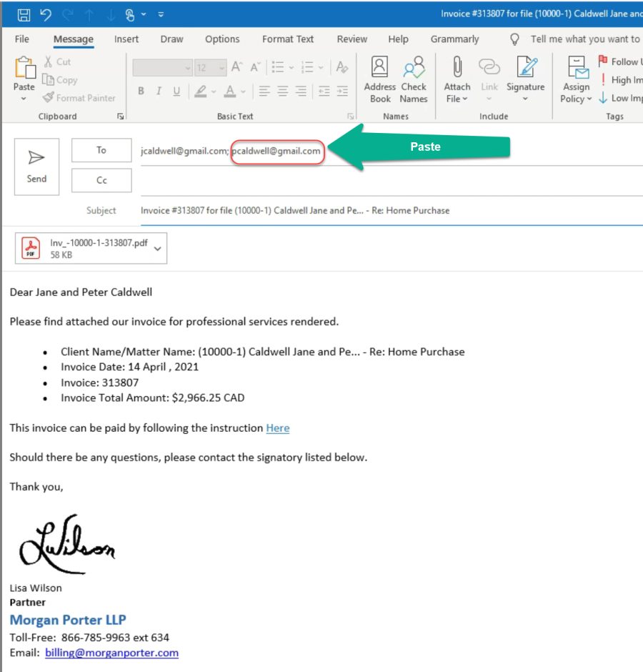Viewport: 643px width, 672px height.
Task: Open the Address Book
Action: point(380,80)
